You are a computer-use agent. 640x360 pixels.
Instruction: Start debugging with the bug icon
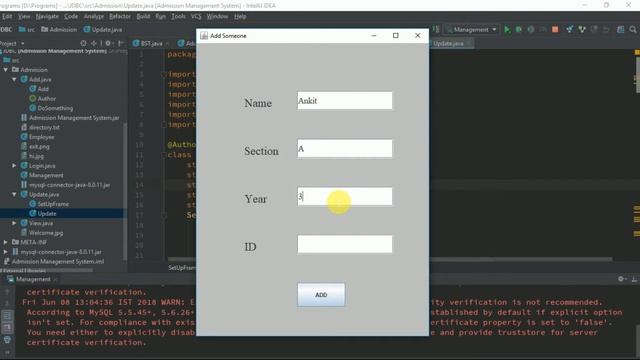(519, 29)
